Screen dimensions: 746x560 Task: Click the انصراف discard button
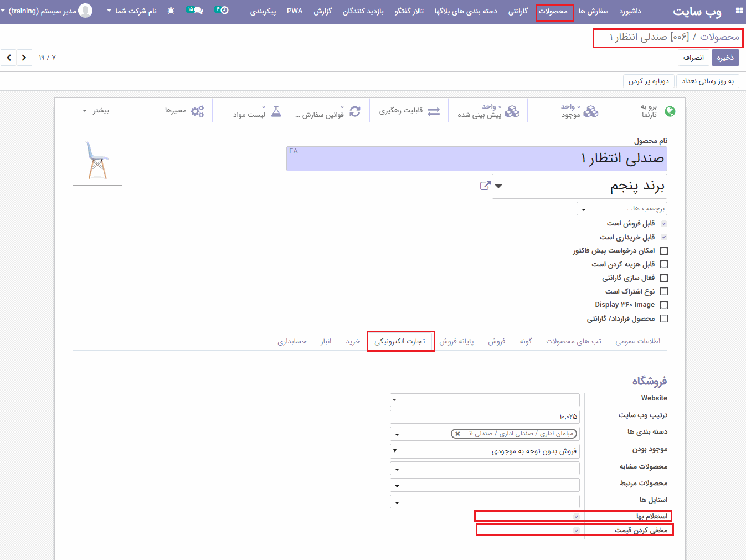[693, 58]
